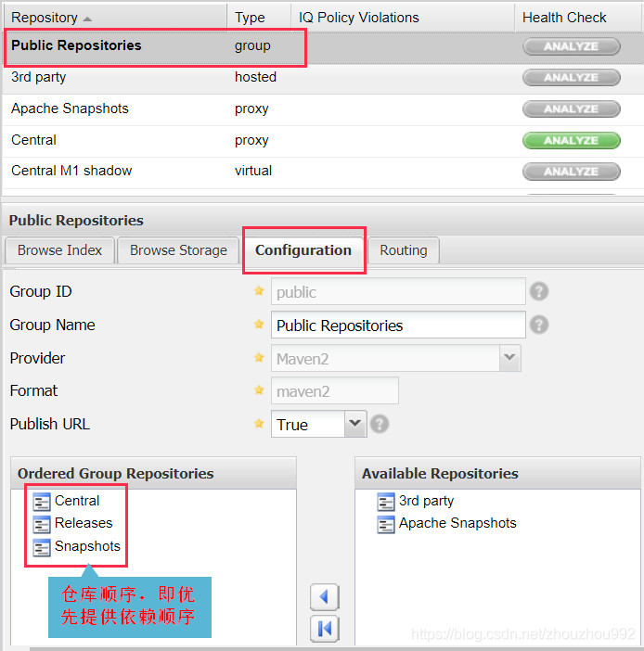644x651 pixels.
Task: Click the move-left arrow button
Action: [x=325, y=597]
